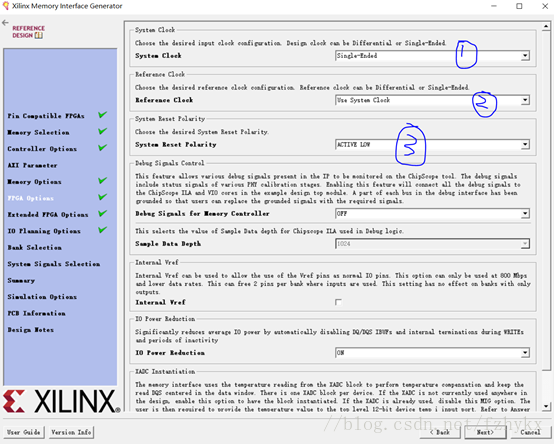Click the green checkmark beside FPGA Options
Screen dimensions: 554x444
pos(102,197)
